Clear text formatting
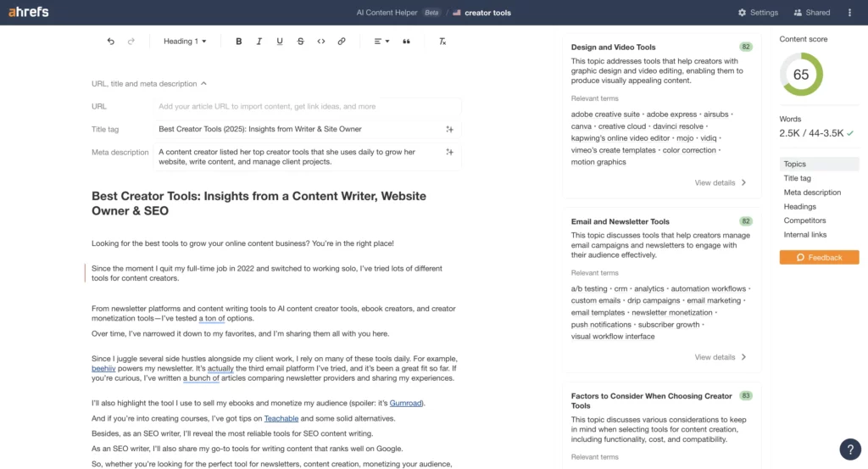This screenshot has height=469, width=868. [442, 41]
